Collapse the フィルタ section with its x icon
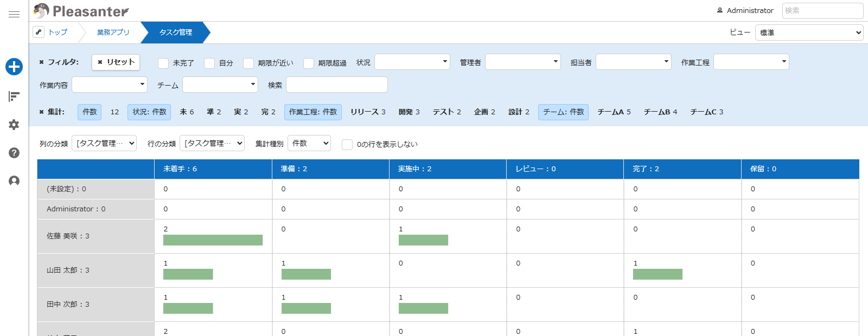This screenshot has height=336, width=868. point(41,62)
